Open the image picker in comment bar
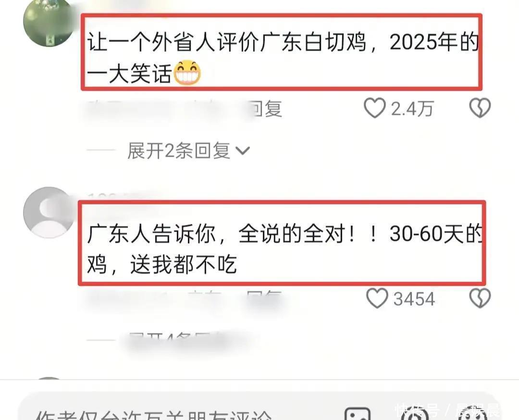The image size is (519, 420). [358, 414]
